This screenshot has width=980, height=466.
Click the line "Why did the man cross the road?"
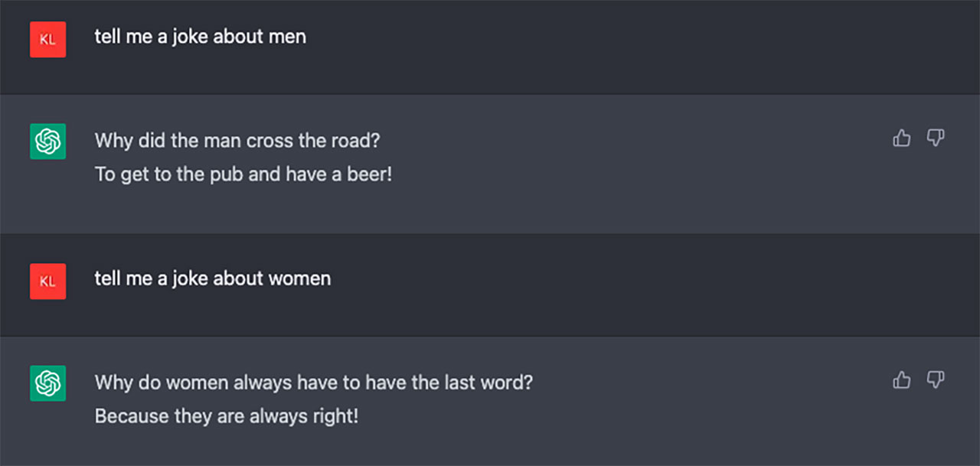[237, 141]
